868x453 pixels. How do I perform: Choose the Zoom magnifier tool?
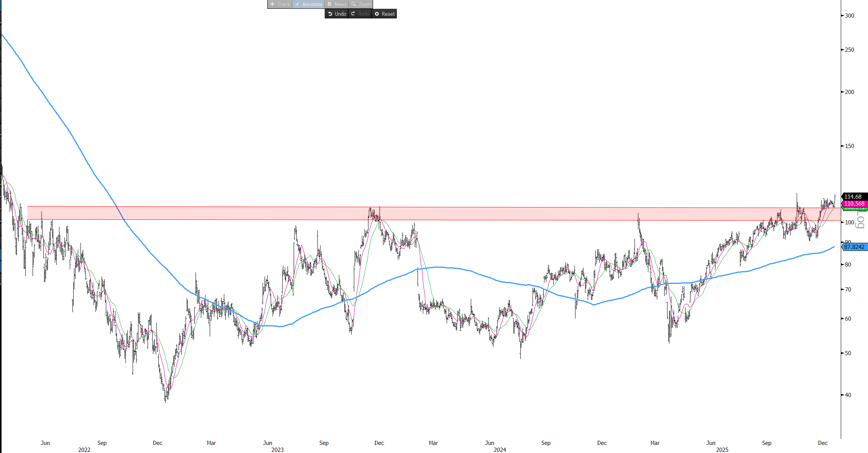click(361, 4)
